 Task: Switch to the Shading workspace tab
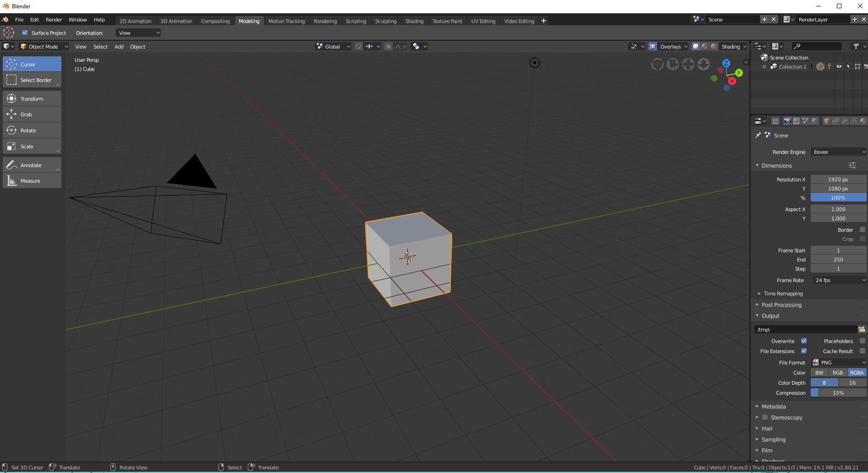[x=414, y=21]
